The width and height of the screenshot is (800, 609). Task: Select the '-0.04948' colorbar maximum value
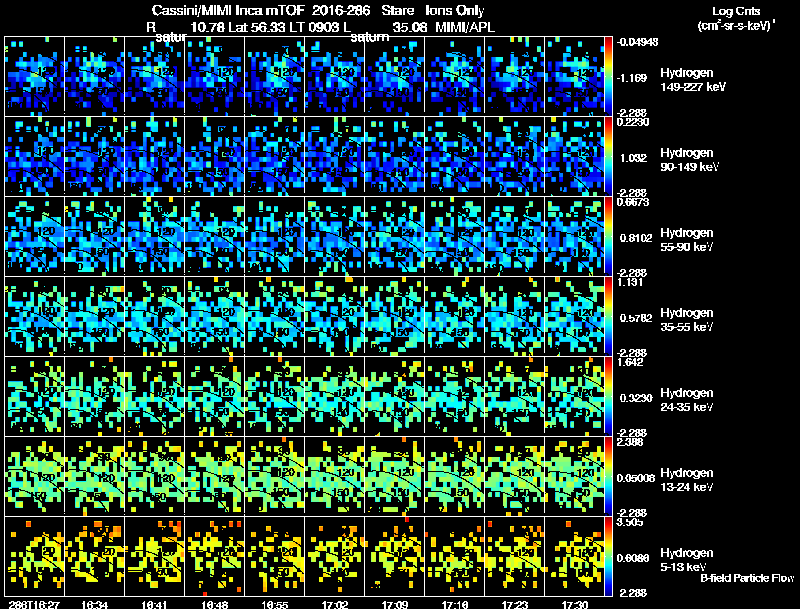(637, 42)
